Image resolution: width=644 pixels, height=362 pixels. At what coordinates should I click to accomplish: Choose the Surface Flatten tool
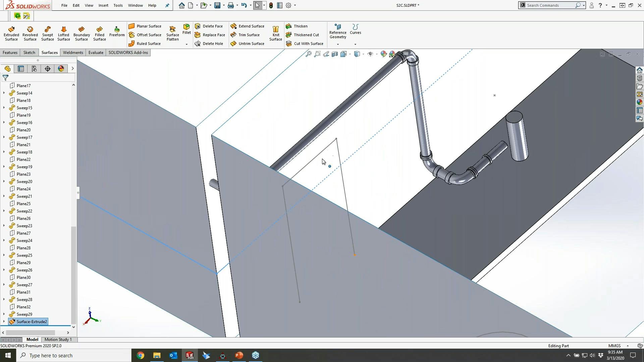click(x=172, y=34)
